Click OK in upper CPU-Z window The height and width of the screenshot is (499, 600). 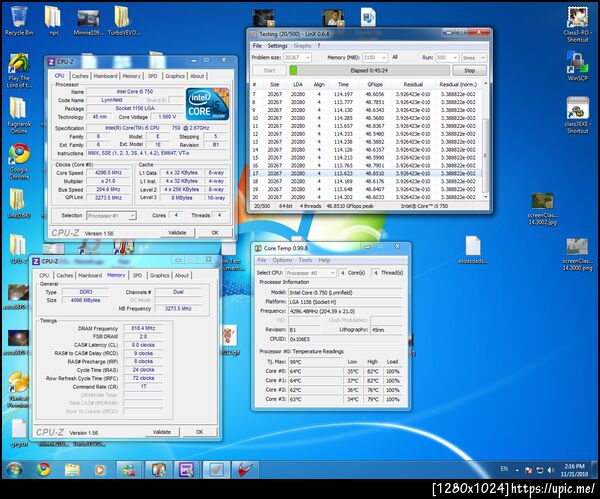pyautogui.click(x=215, y=233)
